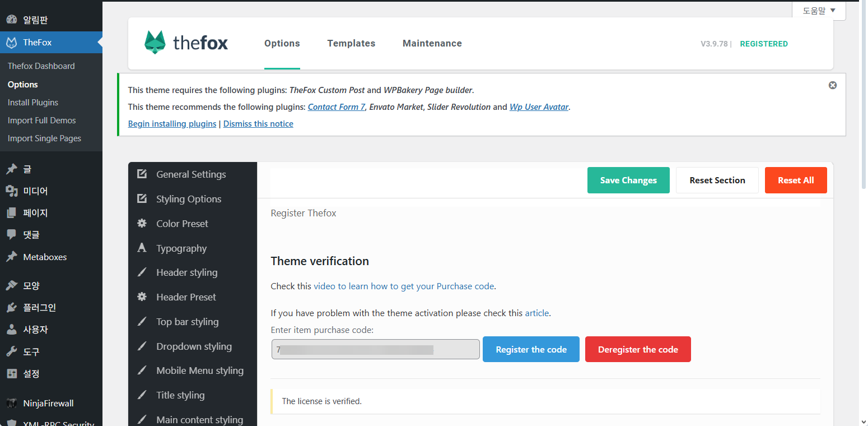Select Main content styling section
Image resolution: width=868 pixels, height=426 pixels.
(193, 419)
